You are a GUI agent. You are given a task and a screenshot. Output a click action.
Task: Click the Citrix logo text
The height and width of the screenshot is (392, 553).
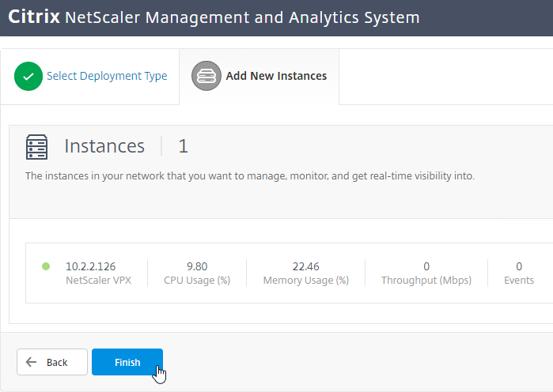pos(34,17)
